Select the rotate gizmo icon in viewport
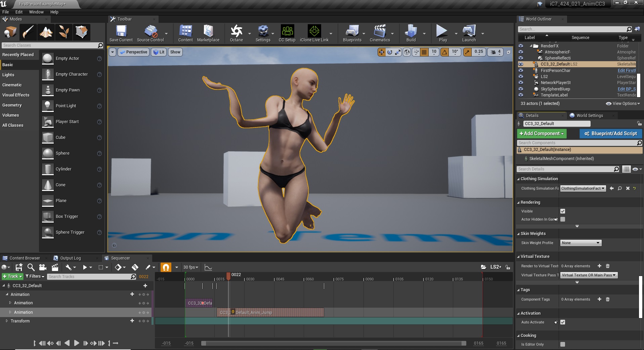Screen dimensions: 644x350 point(390,52)
